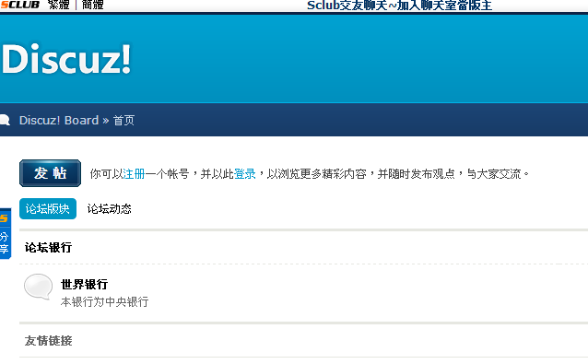The height and width of the screenshot is (364, 588).
Task: Click the 友情链接 section heading
Action: tap(48, 341)
